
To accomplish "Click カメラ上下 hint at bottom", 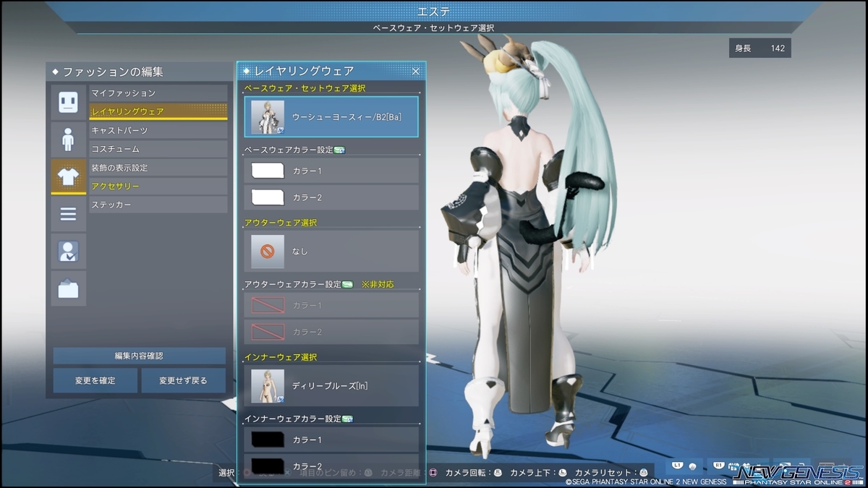I will click(539, 473).
